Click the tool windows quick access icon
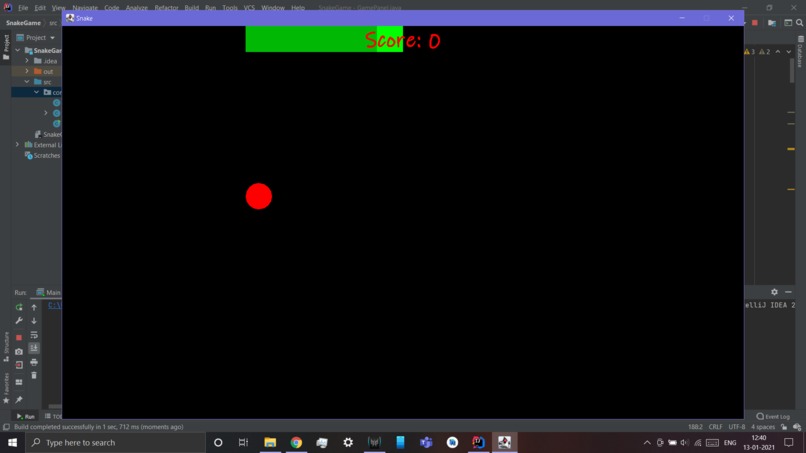 click(x=6, y=427)
